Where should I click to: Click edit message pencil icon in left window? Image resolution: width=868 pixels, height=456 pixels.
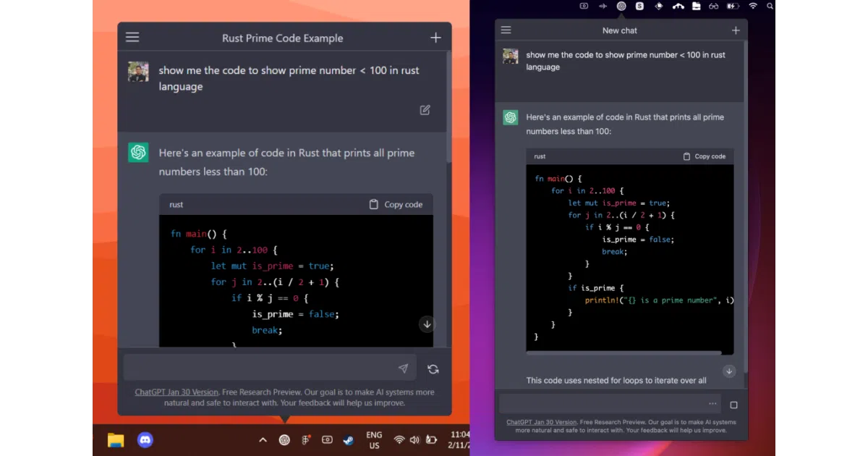pyautogui.click(x=425, y=110)
